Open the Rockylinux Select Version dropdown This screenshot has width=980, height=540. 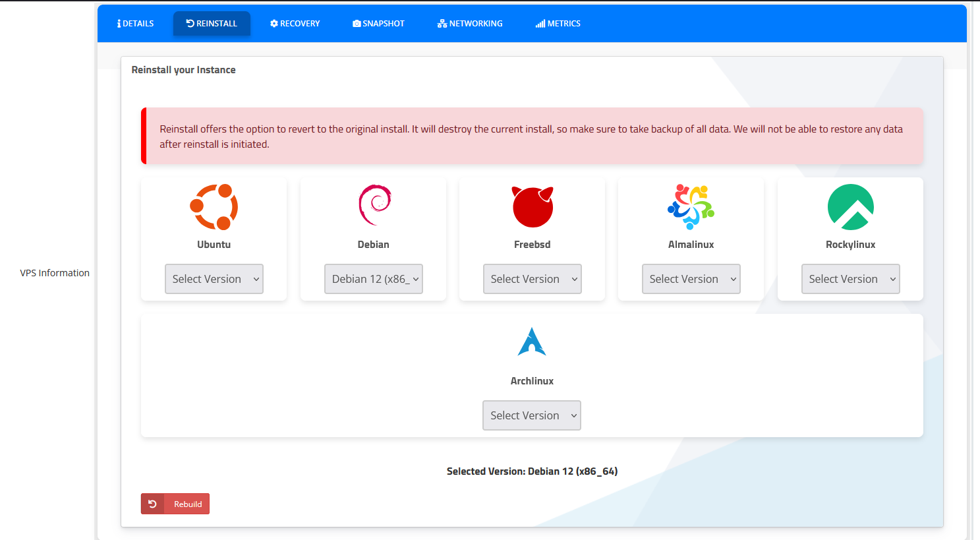(x=851, y=279)
